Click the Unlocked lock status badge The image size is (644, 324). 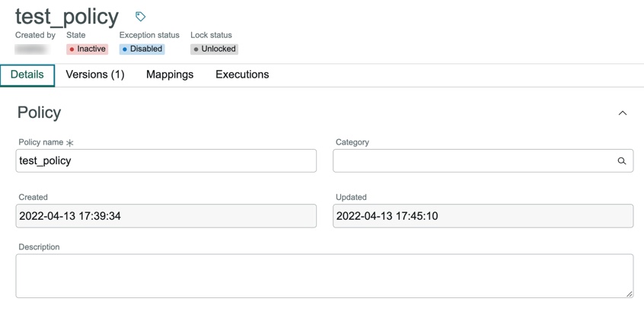click(214, 49)
